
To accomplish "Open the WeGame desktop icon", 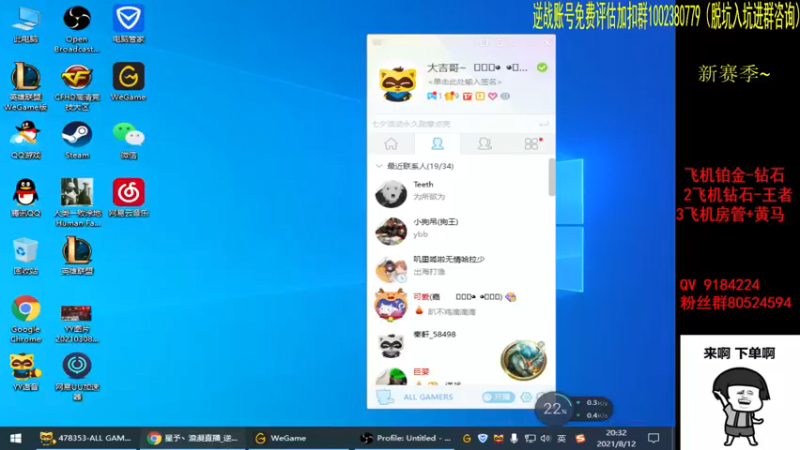I will pos(128,82).
